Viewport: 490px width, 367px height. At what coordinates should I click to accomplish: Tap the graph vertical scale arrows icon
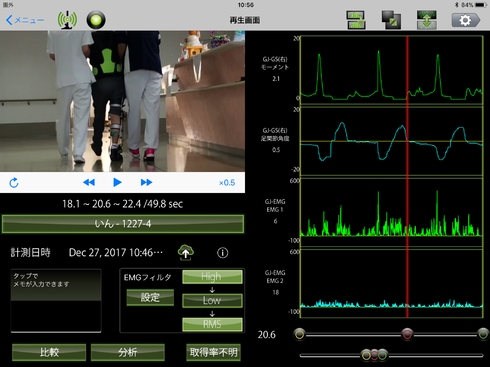click(x=427, y=20)
